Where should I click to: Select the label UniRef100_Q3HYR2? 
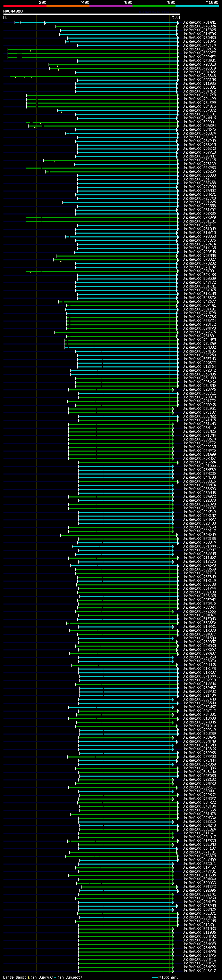coord(199,967)
